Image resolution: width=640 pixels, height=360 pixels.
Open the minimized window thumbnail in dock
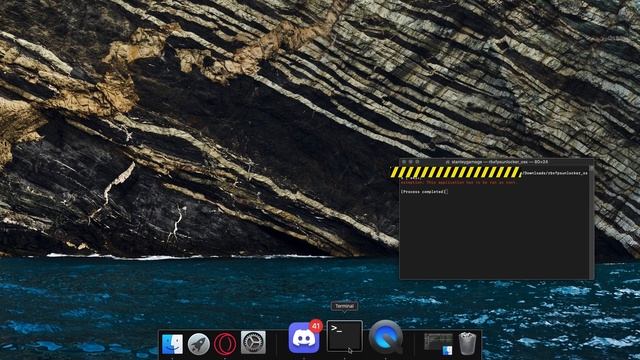pos(438,344)
